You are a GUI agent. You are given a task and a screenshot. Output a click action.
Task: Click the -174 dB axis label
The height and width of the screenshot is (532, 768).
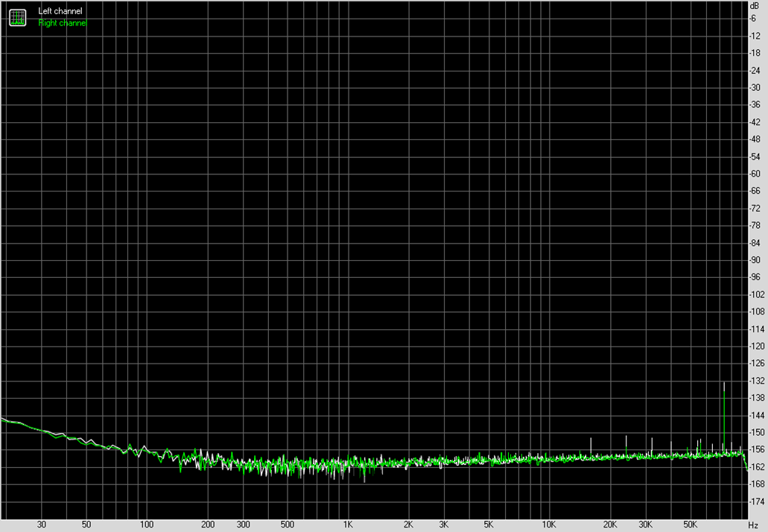click(x=757, y=501)
